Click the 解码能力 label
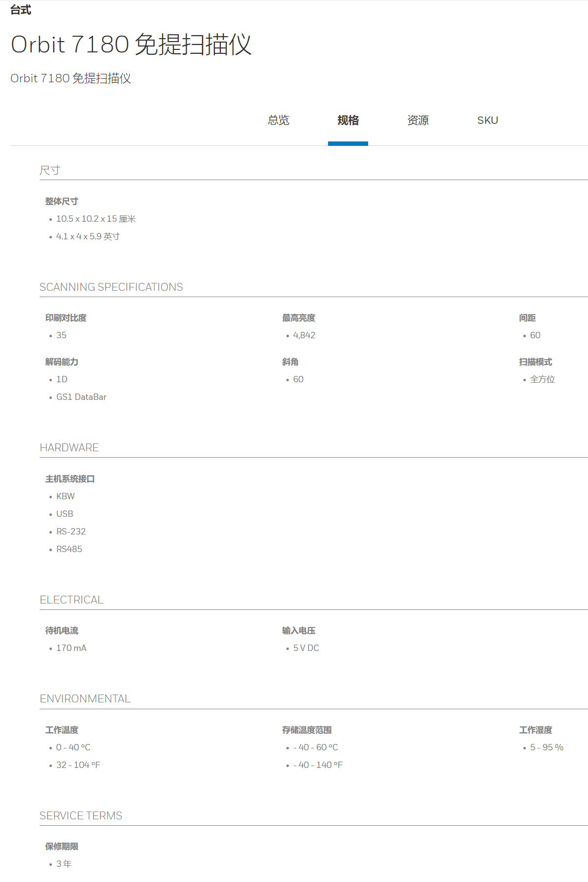This screenshot has height=882, width=588. point(62,362)
